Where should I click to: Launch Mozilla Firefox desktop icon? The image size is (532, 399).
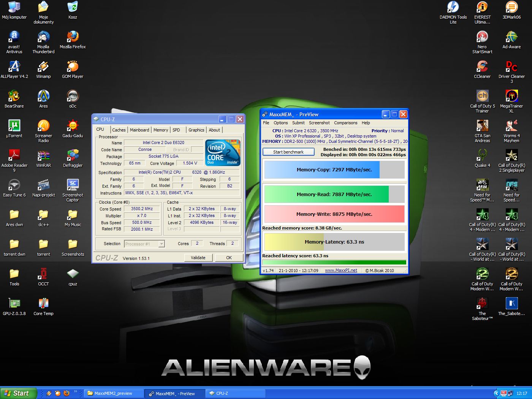click(x=73, y=40)
